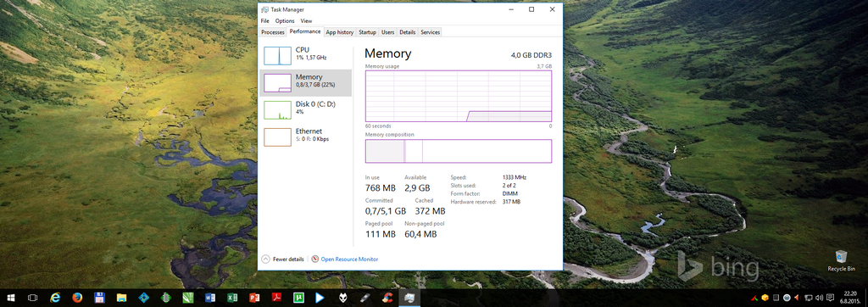Select the CPU performance graph thumbnail

277,56
